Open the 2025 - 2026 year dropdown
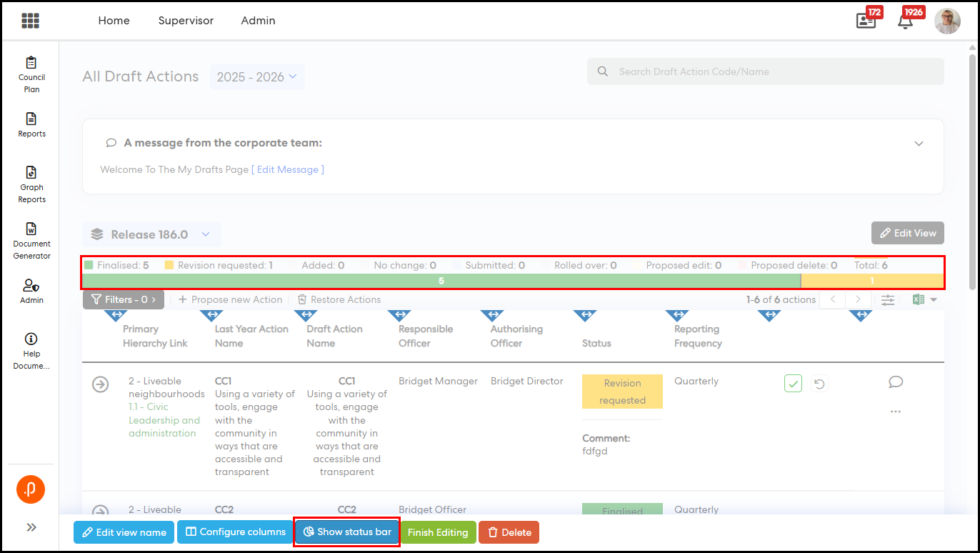 click(256, 77)
